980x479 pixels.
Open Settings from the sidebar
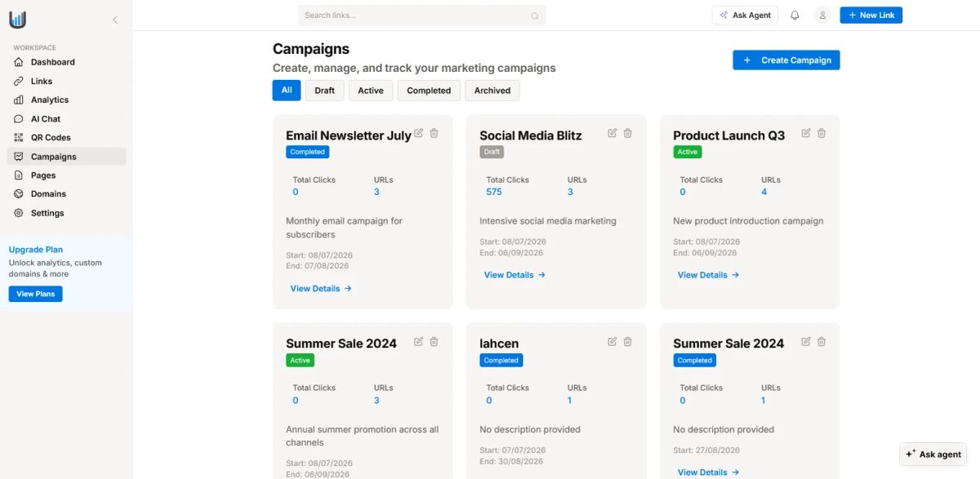[x=66, y=213]
